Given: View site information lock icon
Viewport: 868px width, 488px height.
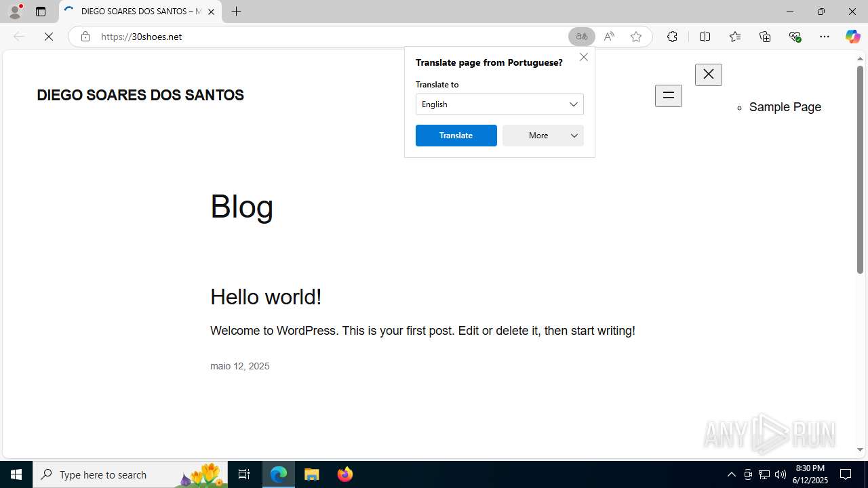Looking at the screenshot, I should tap(85, 37).
